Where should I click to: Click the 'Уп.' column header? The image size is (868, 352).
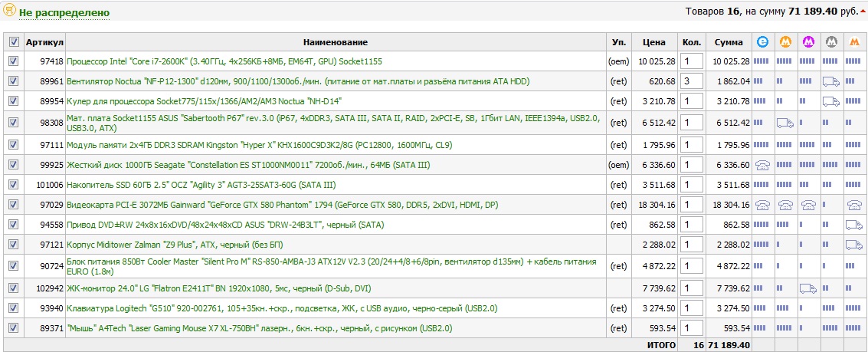[x=619, y=42]
